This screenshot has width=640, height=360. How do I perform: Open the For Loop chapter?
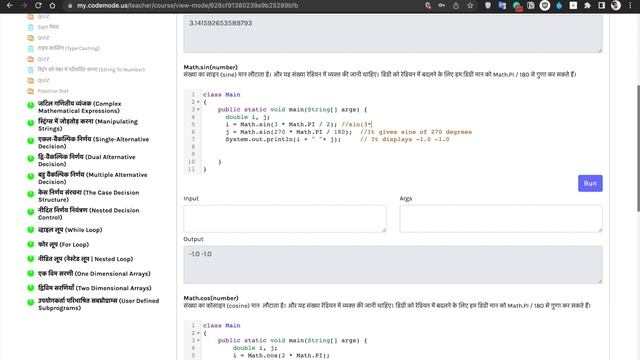[63, 244]
